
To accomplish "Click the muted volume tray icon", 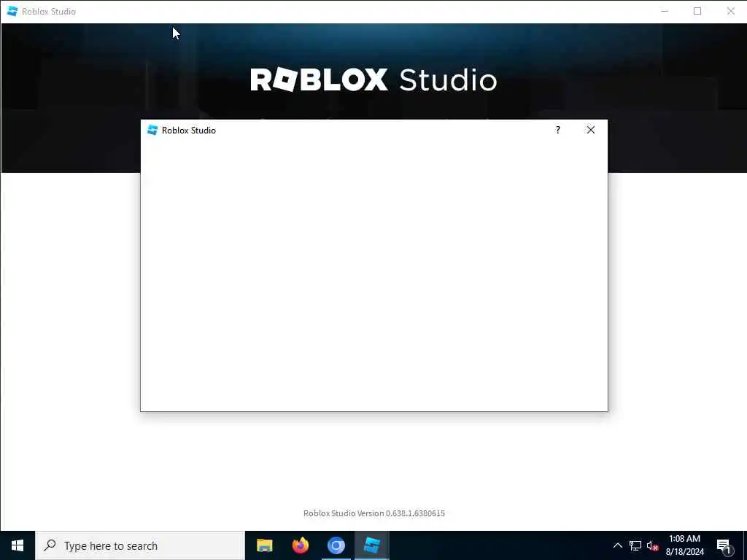I will click(652, 545).
